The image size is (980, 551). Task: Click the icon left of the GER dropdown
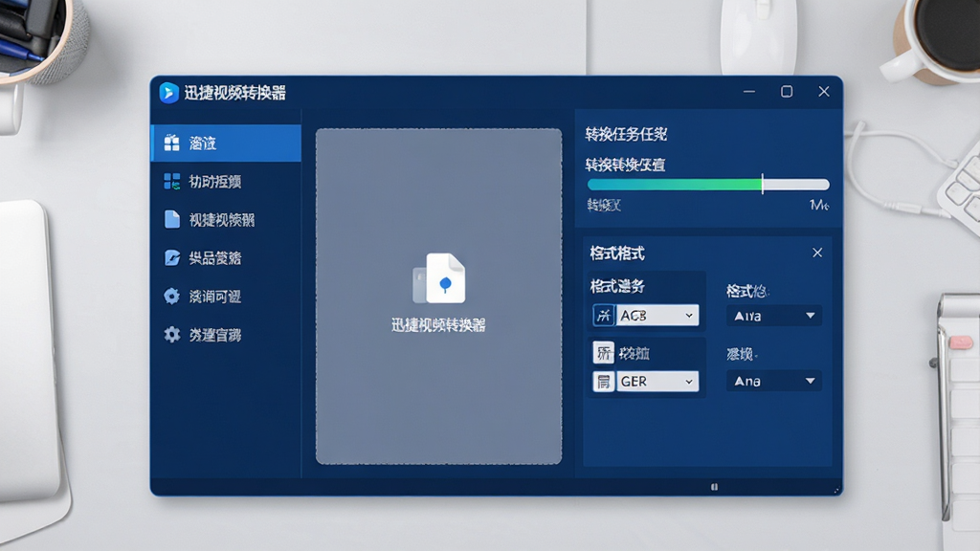[x=603, y=381]
